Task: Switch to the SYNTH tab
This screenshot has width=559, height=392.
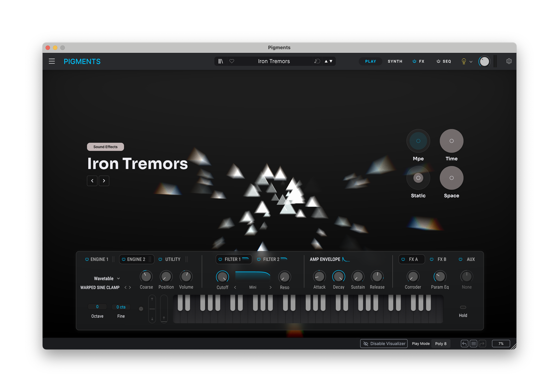Action: [395, 61]
